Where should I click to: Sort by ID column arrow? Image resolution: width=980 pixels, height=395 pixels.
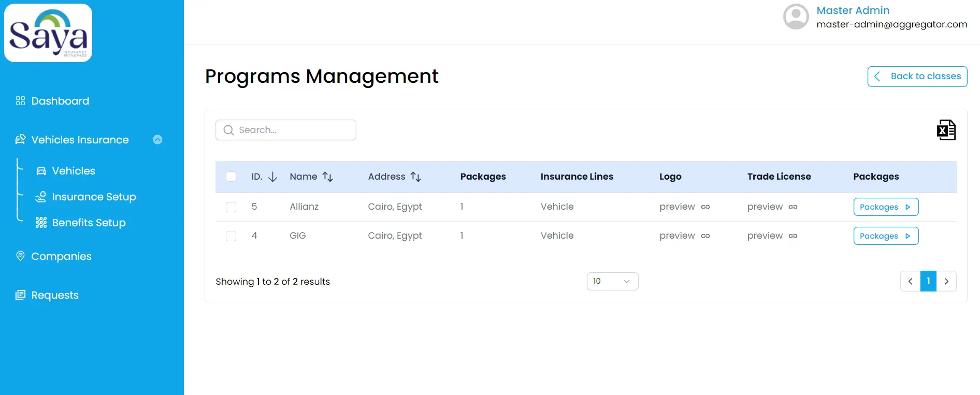coord(273,177)
